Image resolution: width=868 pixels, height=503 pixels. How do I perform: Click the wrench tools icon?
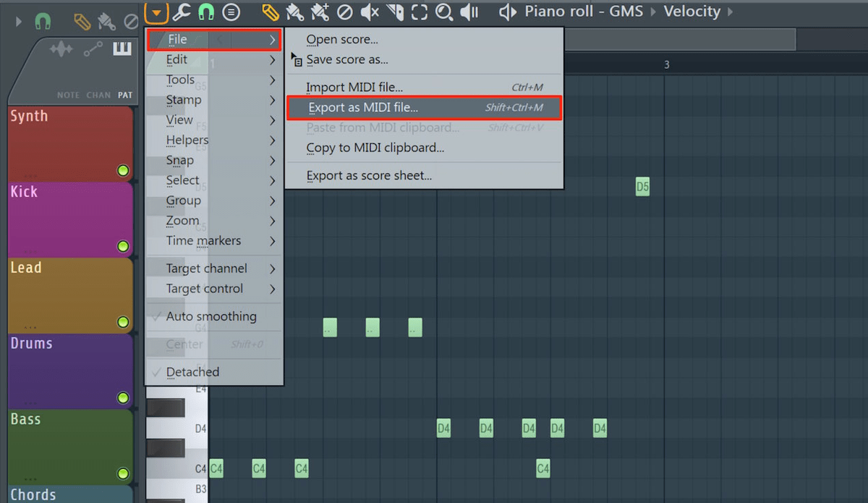pos(182,11)
